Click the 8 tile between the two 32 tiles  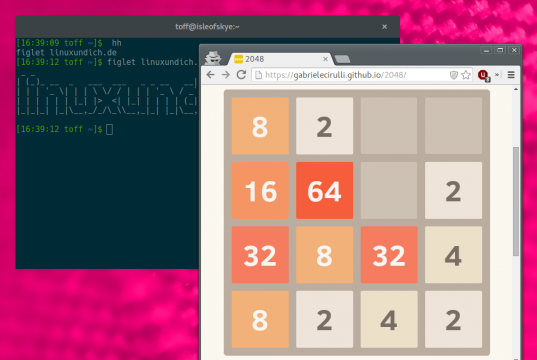(324, 255)
